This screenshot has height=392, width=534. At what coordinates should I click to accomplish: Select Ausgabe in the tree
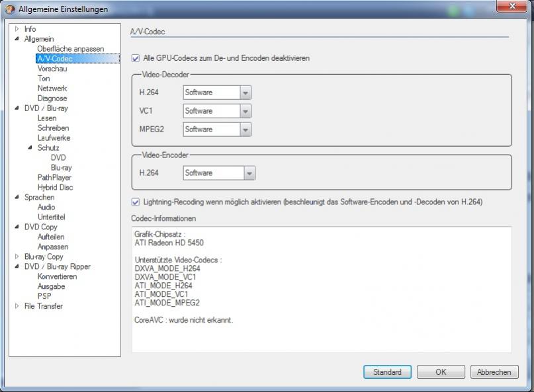[51, 286]
